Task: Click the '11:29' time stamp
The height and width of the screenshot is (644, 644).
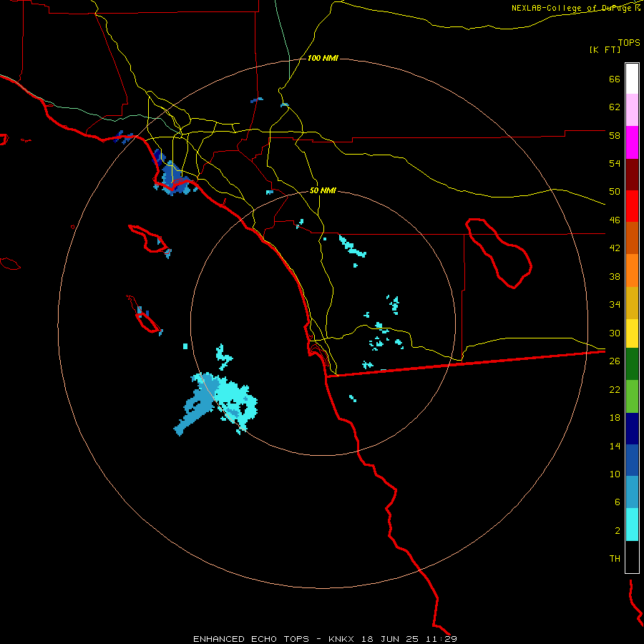Action: pyautogui.click(x=441, y=639)
